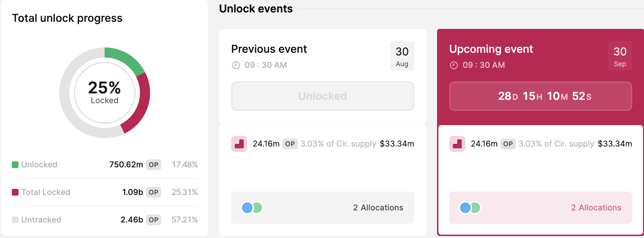The height and width of the screenshot is (238, 644).
Task: Click the clock icon next to Previous event time
Action: 235,65
